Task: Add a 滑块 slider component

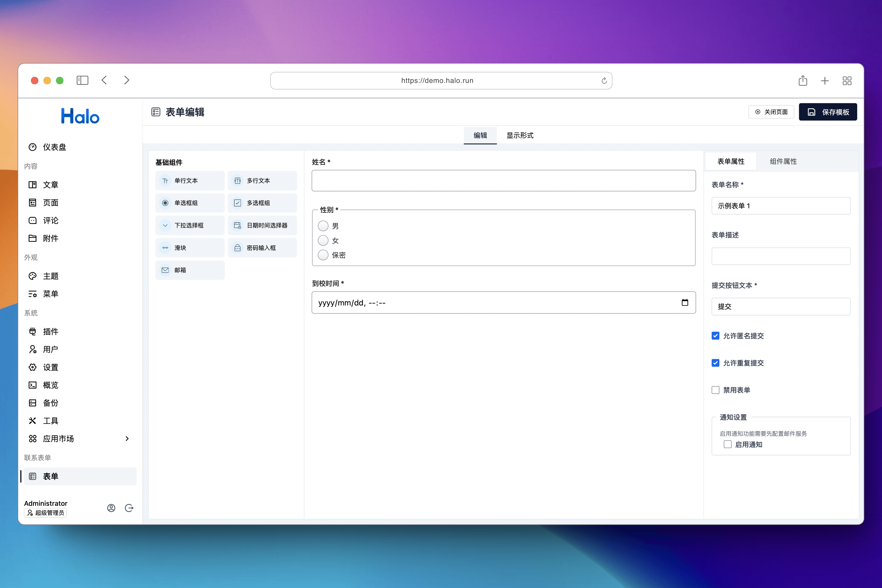Action: point(190,248)
